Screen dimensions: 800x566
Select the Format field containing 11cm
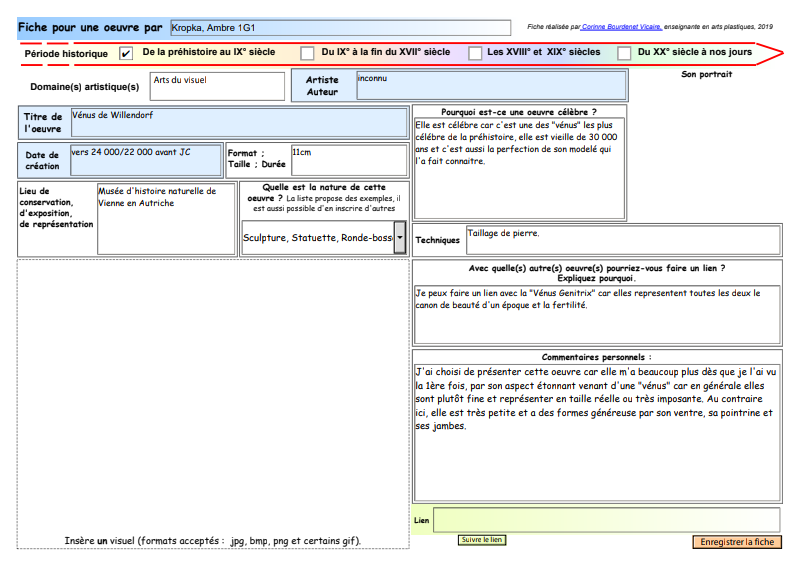(348, 160)
